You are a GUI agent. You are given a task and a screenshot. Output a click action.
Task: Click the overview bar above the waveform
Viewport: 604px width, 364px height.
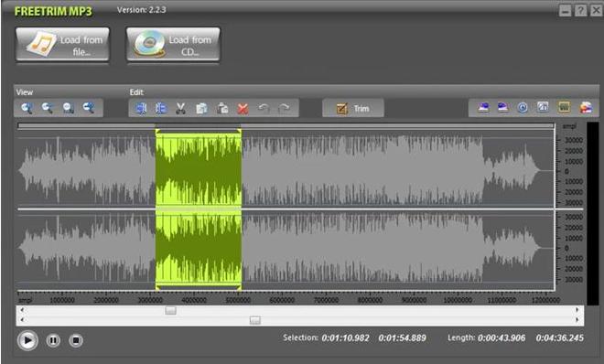click(x=286, y=125)
